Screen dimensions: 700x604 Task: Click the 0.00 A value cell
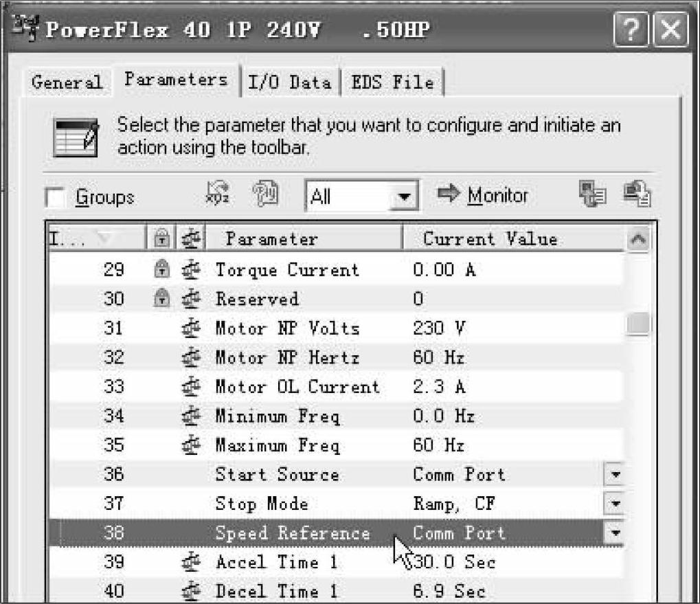pos(444,269)
